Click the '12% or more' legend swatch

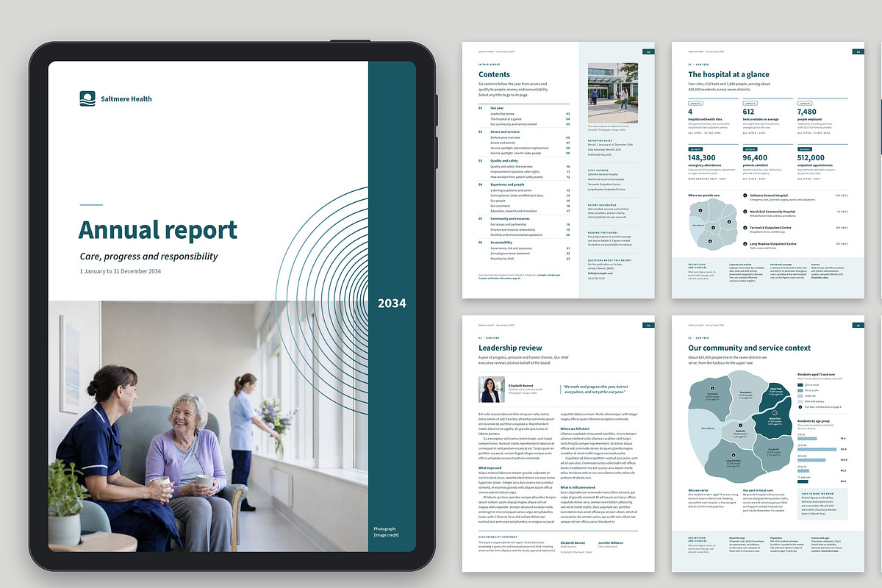[800, 385]
